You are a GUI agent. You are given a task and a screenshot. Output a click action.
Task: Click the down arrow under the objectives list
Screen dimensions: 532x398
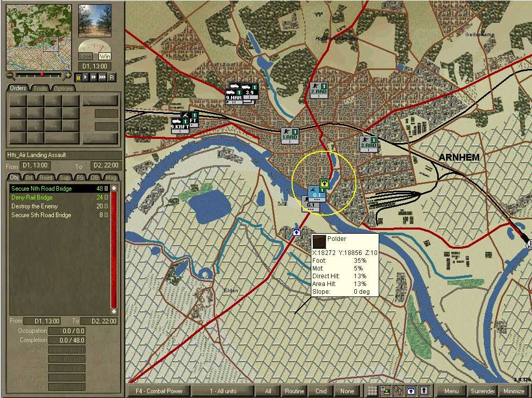[x=113, y=311]
